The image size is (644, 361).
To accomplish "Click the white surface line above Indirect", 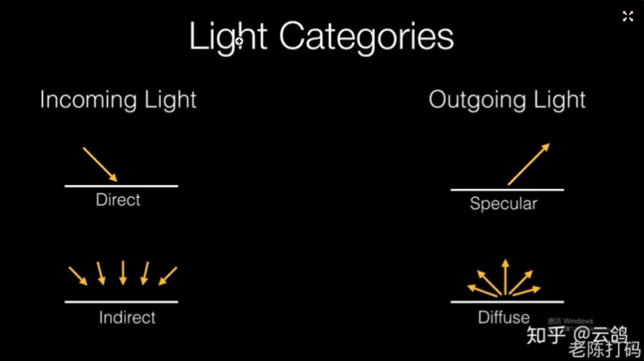I will point(121,302).
